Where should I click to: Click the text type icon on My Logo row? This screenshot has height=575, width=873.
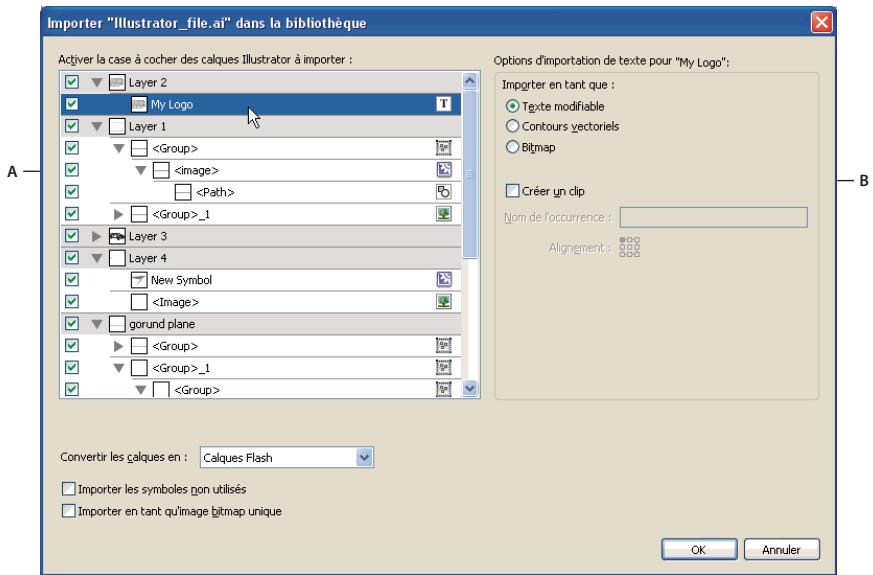[x=445, y=104]
